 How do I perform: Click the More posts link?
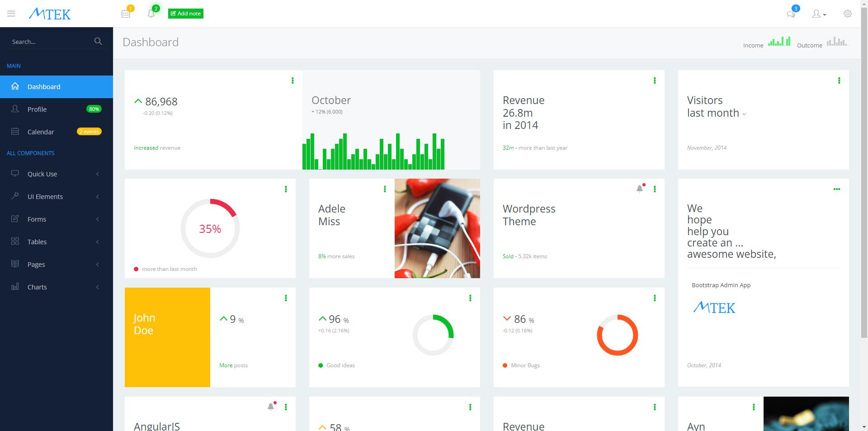point(233,365)
